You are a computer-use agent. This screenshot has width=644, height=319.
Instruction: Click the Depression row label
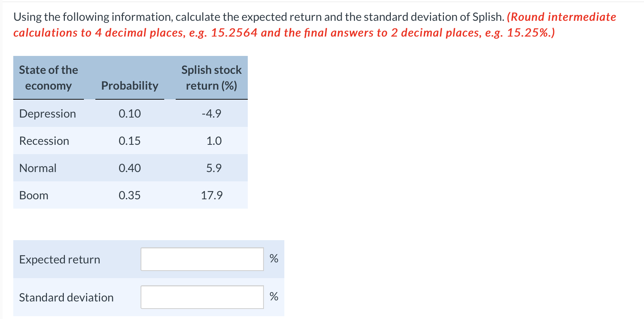click(48, 114)
